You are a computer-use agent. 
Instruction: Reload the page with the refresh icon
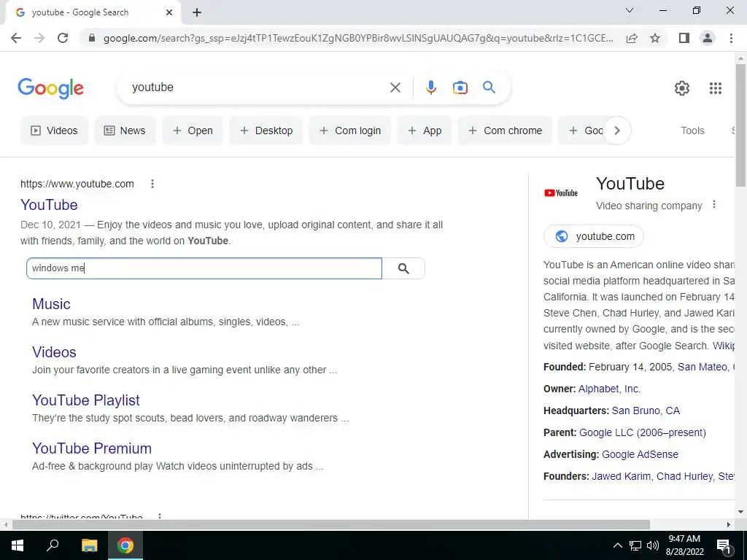(63, 38)
